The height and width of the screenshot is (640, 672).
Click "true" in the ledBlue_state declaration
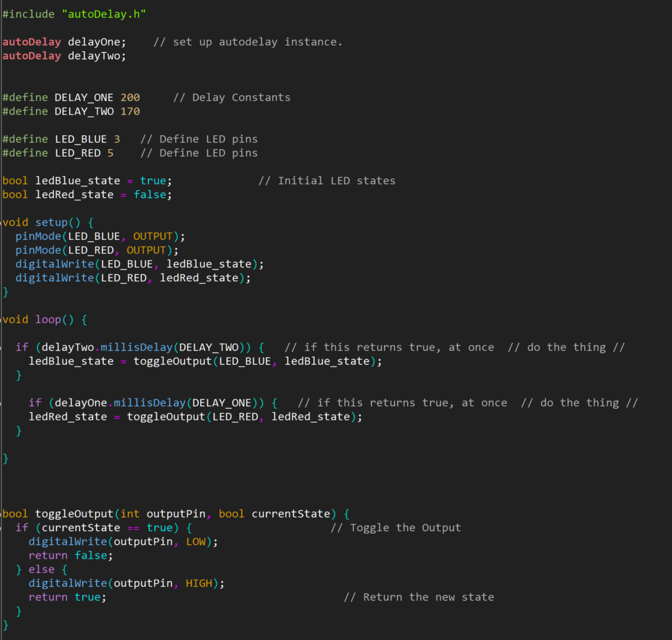153,181
